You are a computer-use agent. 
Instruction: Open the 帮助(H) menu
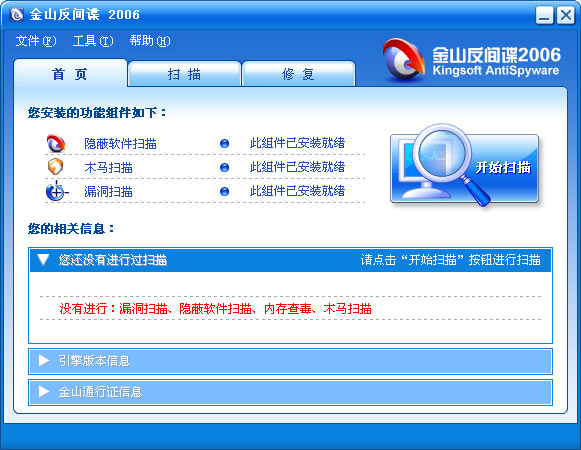pyautogui.click(x=150, y=41)
